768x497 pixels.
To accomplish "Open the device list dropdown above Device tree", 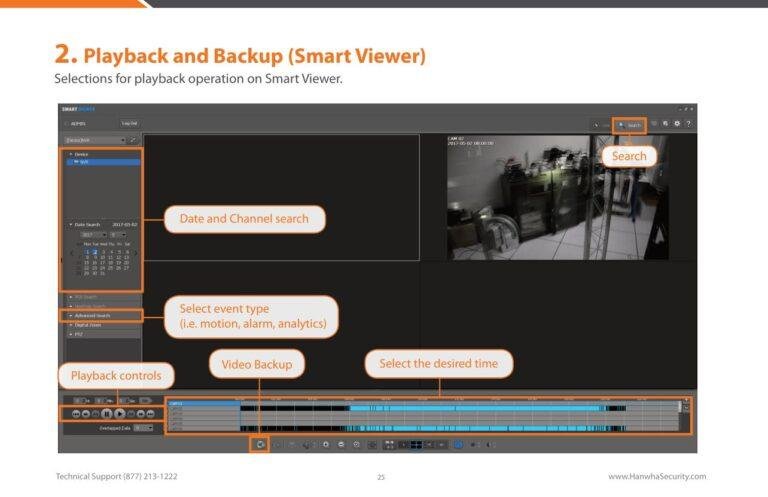I will pos(96,140).
